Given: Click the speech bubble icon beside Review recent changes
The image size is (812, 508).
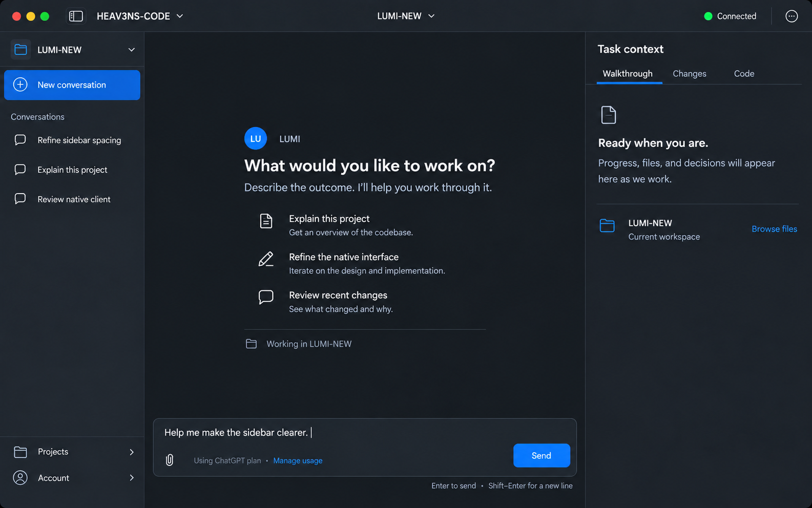Looking at the screenshot, I should tap(266, 297).
